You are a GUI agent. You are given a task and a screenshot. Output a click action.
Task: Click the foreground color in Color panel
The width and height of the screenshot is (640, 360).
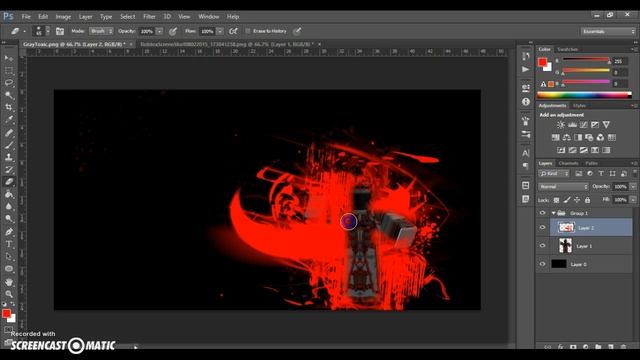tap(542, 62)
